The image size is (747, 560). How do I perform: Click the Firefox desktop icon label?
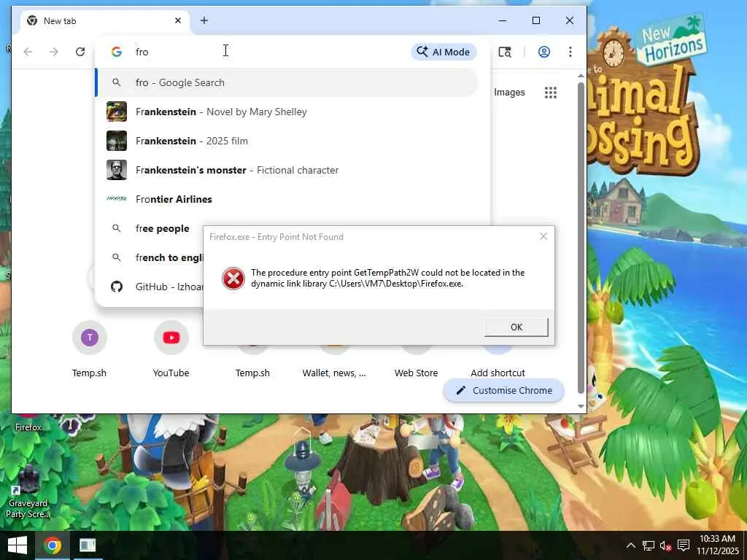tap(28, 427)
